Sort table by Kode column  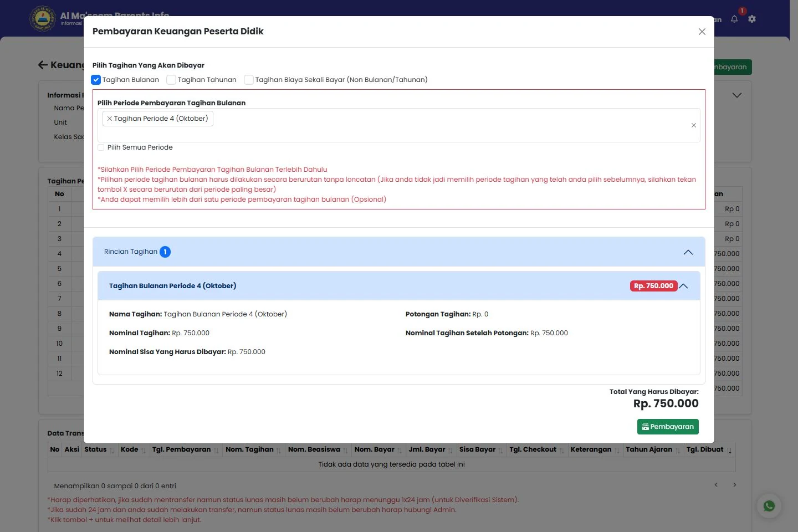coord(135,449)
